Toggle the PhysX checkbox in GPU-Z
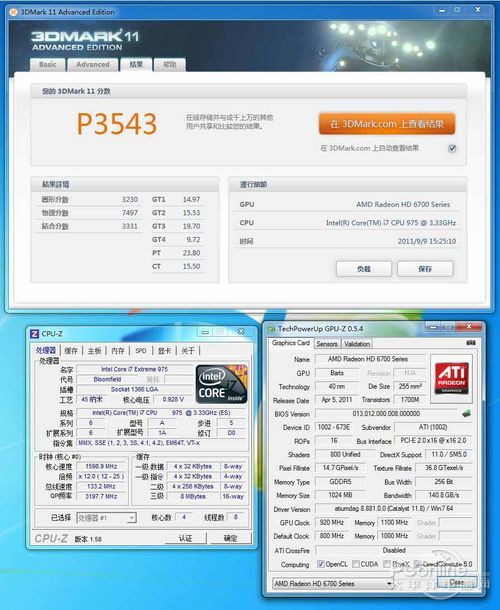The width and height of the screenshot is (500, 610). [386, 564]
